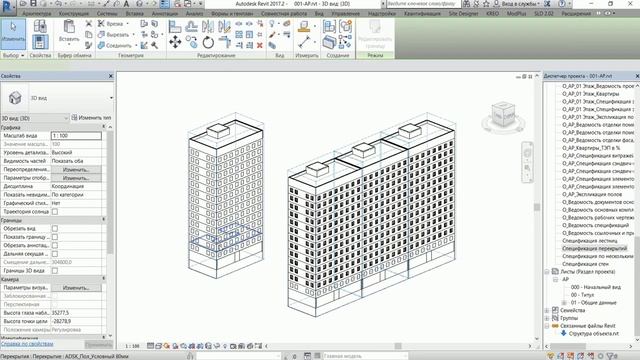This screenshot has height=360, width=640.
Task: Select 000 - Начальный вид sheet
Action: point(596,287)
